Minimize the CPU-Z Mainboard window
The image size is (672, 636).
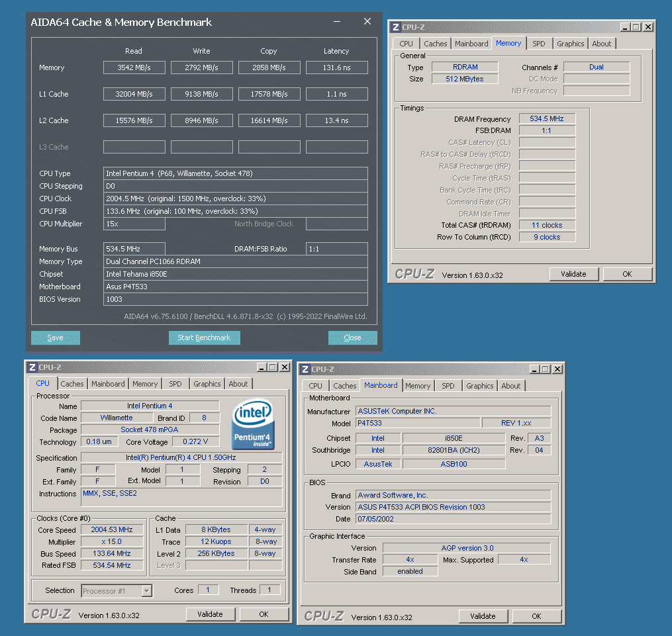coord(534,369)
